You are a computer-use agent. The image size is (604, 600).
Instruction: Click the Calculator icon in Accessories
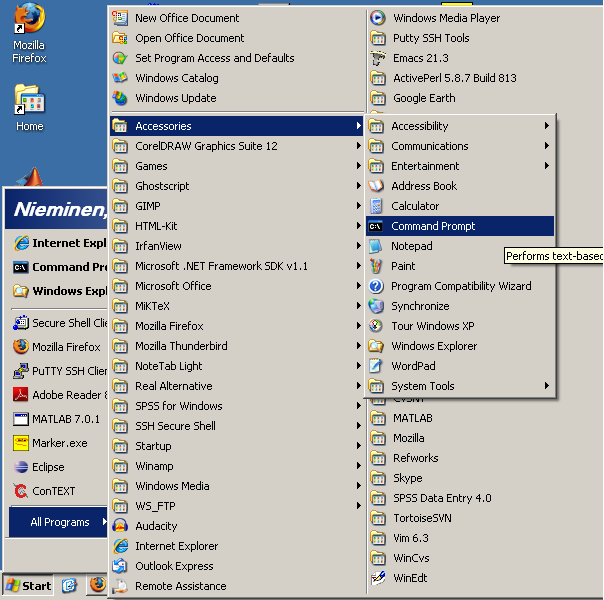coord(376,206)
